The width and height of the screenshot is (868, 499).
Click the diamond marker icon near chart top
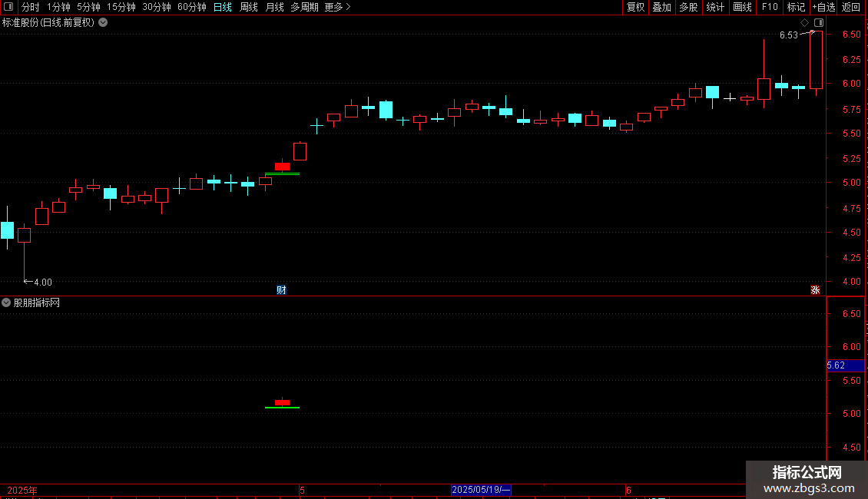(804, 23)
